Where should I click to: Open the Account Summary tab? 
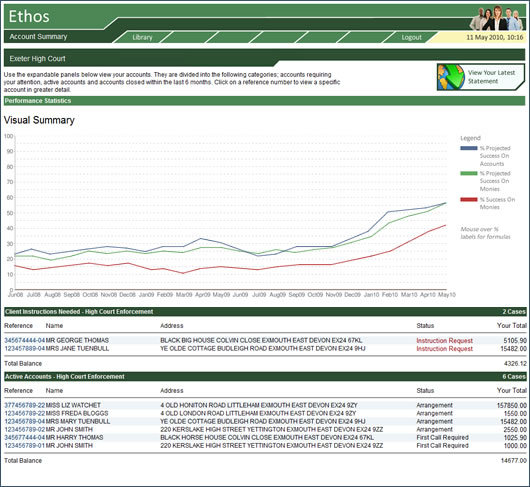(38, 36)
